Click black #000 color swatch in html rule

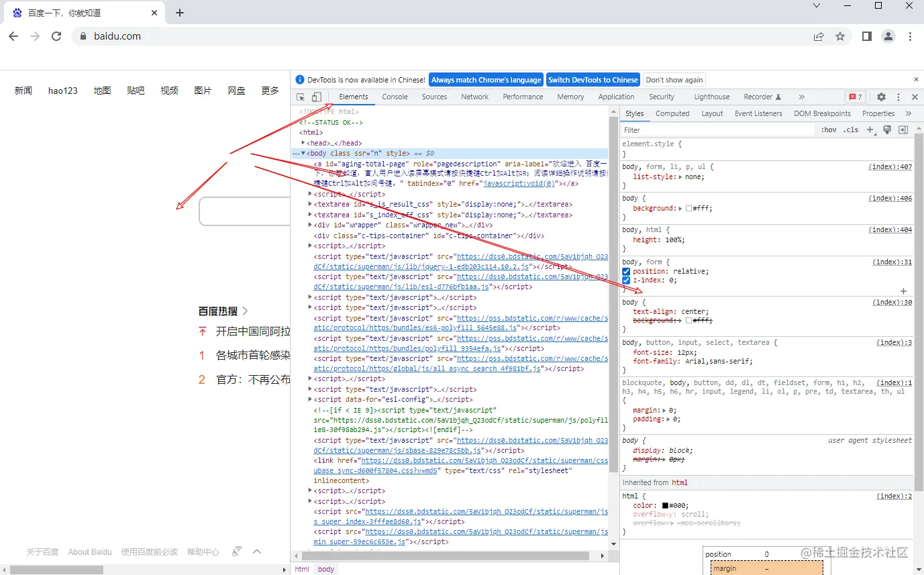665,506
